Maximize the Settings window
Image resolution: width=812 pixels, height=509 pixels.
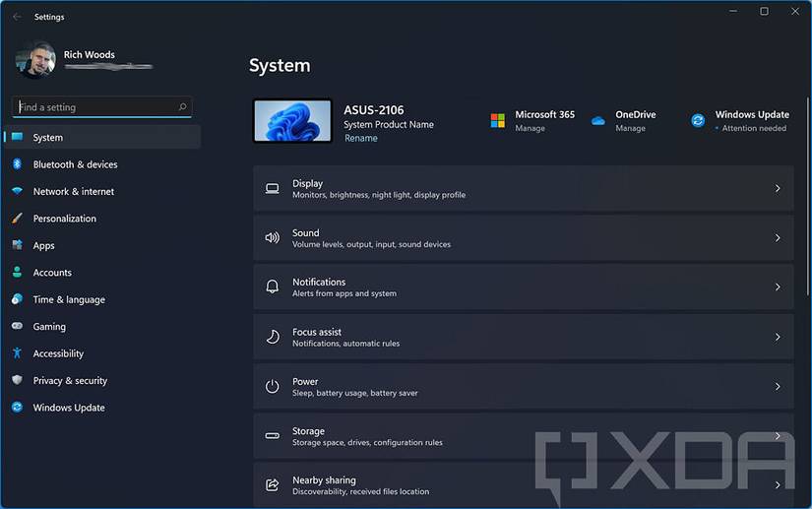[x=764, y=11]
